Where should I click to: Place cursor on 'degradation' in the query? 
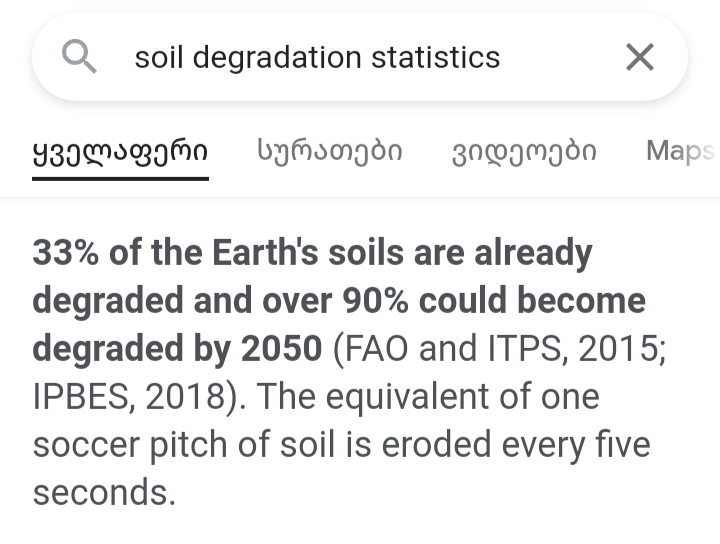tap(276, 57)
